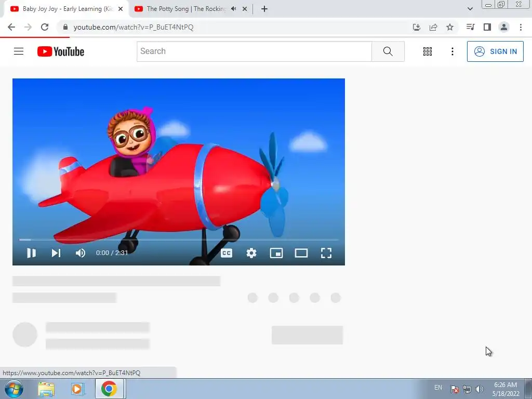Click the video time display 0:00 / 2:31
The image size is (532, 399).
coord(112,253)
